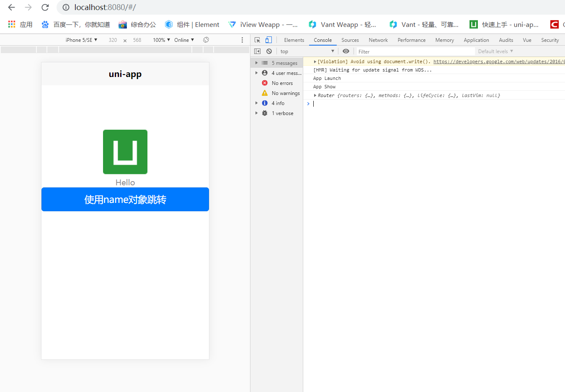
Task: Go back using browser back arrow
Action: [x=11, y=7]
